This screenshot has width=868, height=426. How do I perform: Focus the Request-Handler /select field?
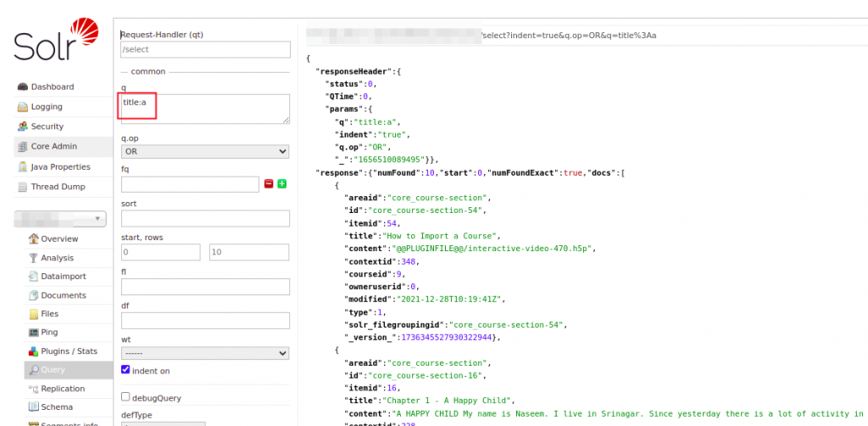[x=205, y=49]
